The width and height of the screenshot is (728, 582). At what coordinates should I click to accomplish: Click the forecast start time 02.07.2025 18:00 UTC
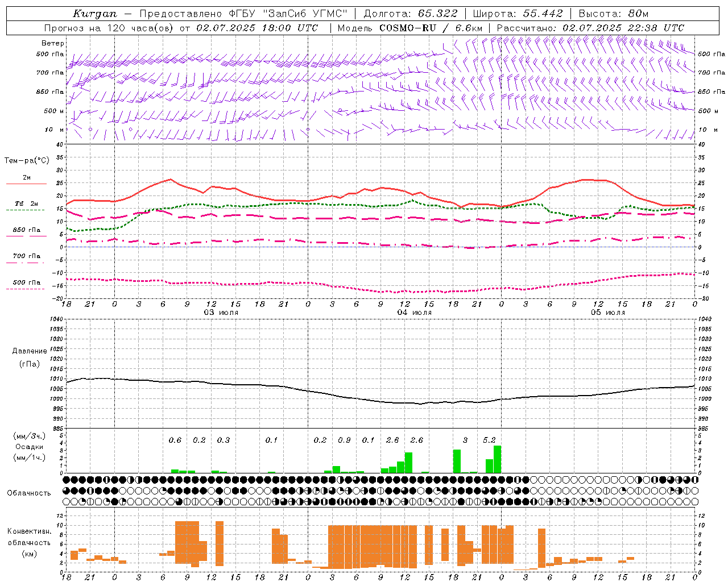[257, 28]
